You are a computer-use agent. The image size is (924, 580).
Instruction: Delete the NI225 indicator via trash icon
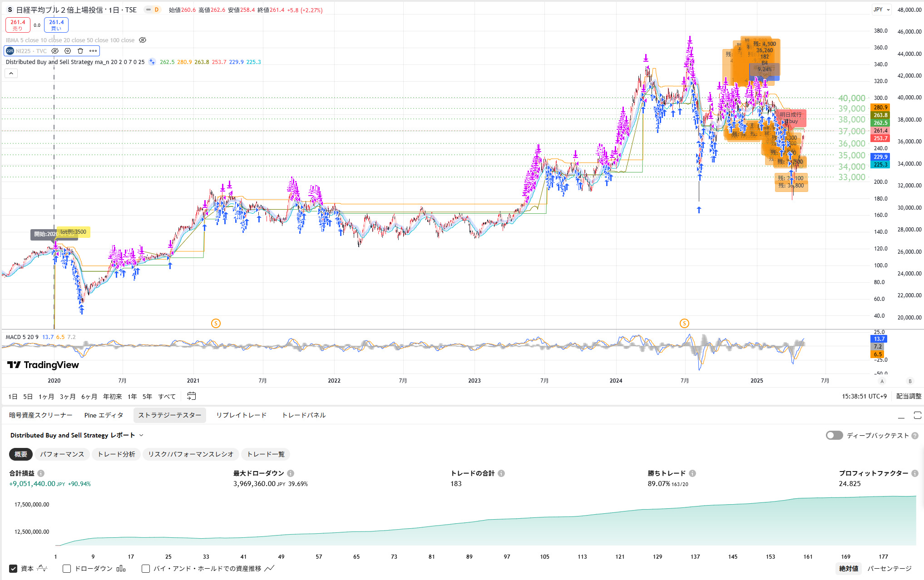(80, 51)
